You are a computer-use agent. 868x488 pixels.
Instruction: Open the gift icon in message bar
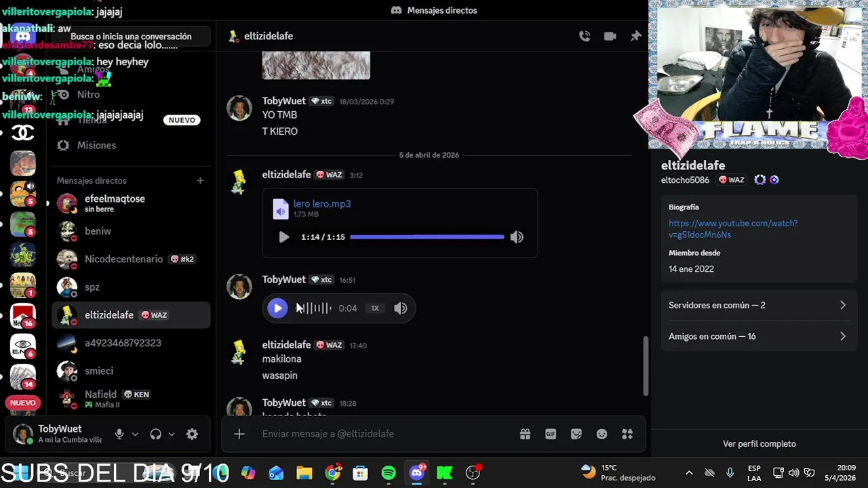pyautogui.click(x=525, y=434)
